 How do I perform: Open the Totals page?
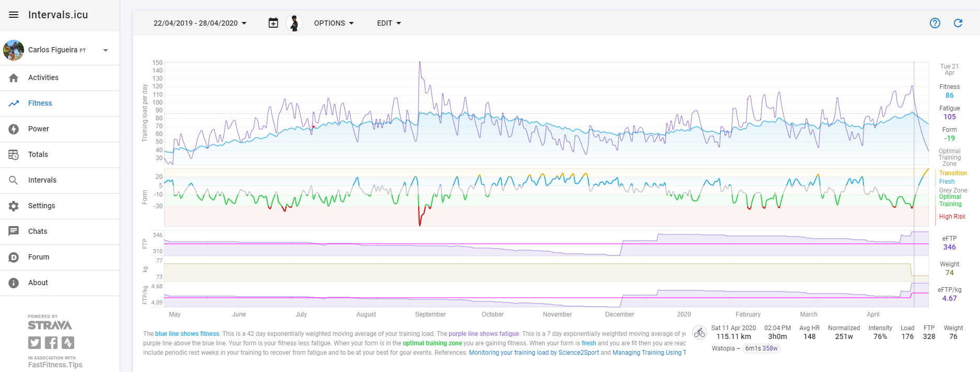[x=60, y=154]
